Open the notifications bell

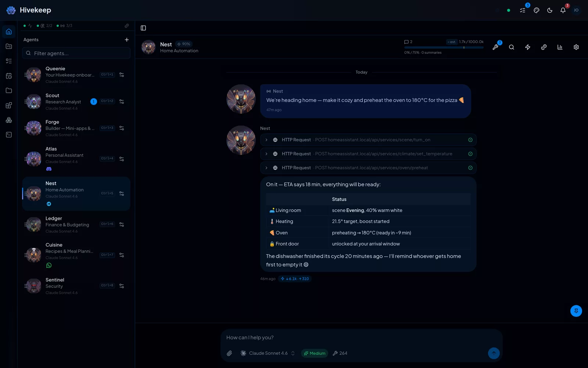[x=563, y=10]
